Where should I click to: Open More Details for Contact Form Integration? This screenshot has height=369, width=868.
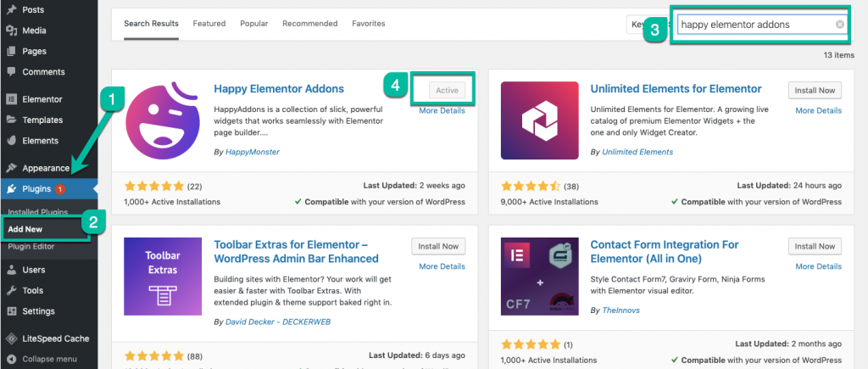[x=819, y=266]
